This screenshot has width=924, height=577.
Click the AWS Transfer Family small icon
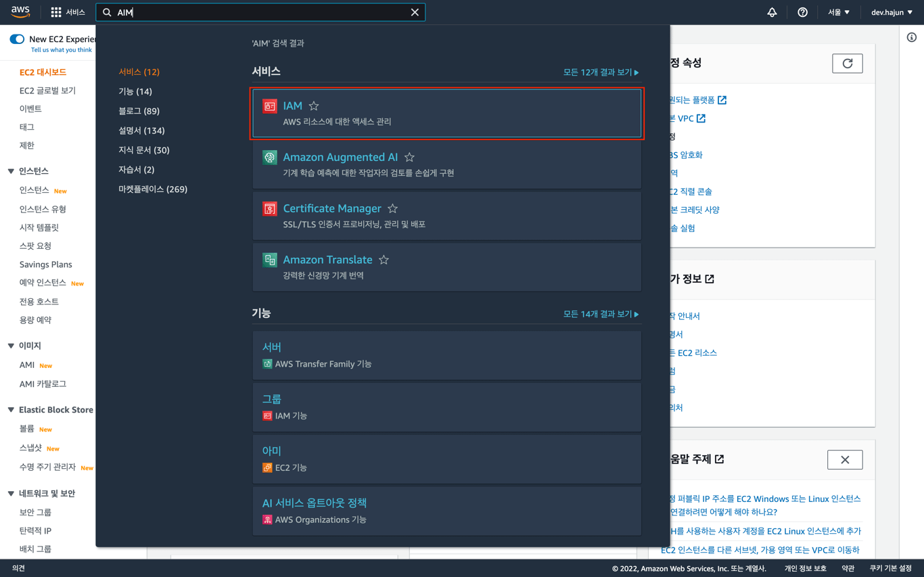tap(267, 364)
